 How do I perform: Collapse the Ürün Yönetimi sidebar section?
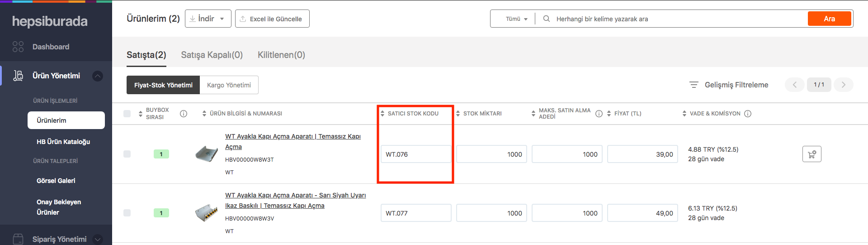(98, 76)
